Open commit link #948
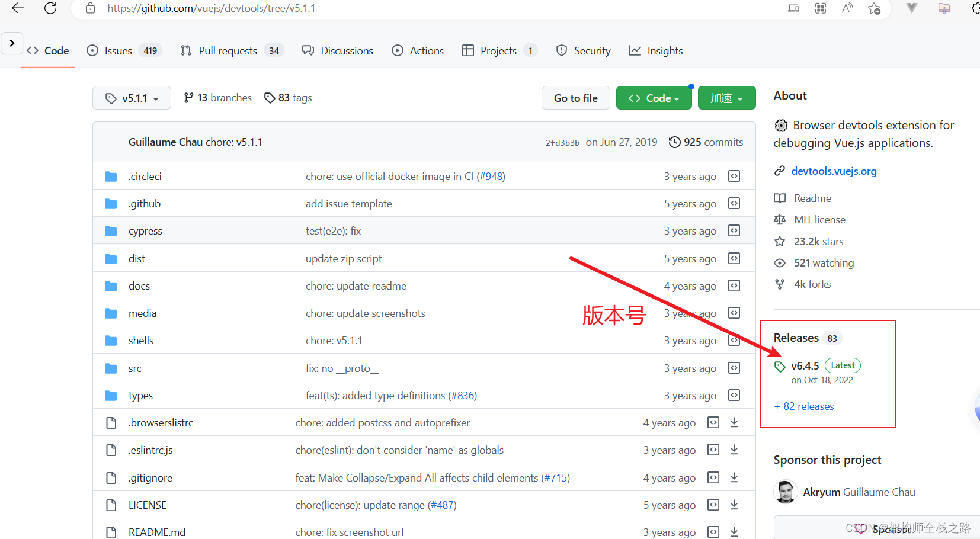This screenshot has width=980, height=539. (491, 177)
